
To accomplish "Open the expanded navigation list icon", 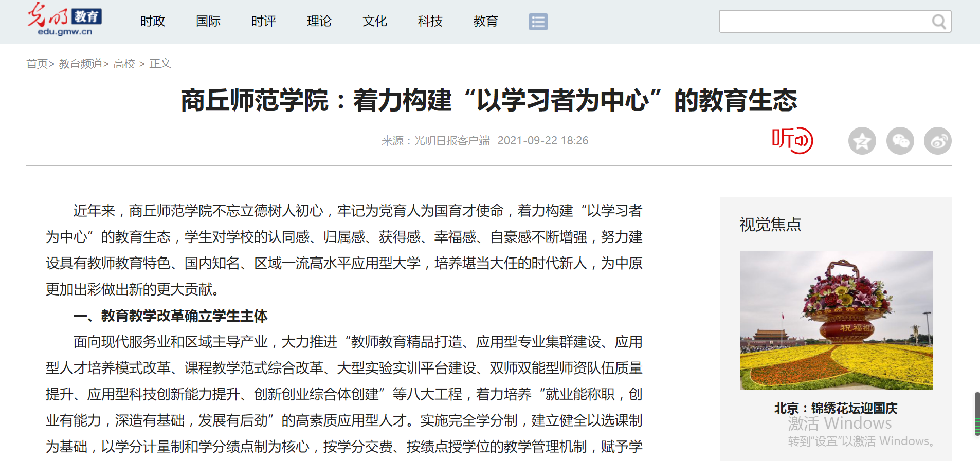I will coord(538,22).
